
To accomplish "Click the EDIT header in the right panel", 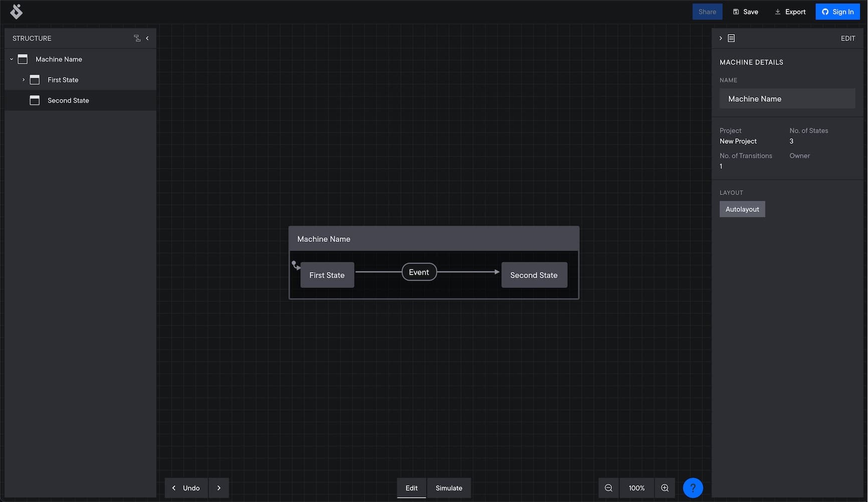I will 848,38.
